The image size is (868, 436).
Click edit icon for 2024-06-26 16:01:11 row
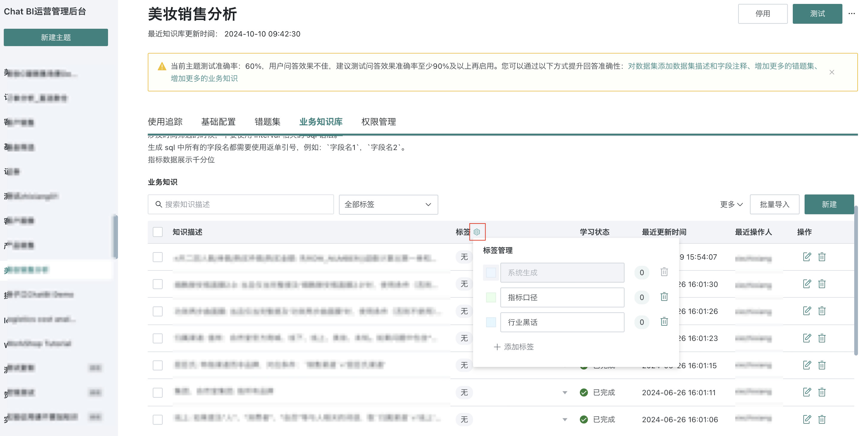coord(807,392)
